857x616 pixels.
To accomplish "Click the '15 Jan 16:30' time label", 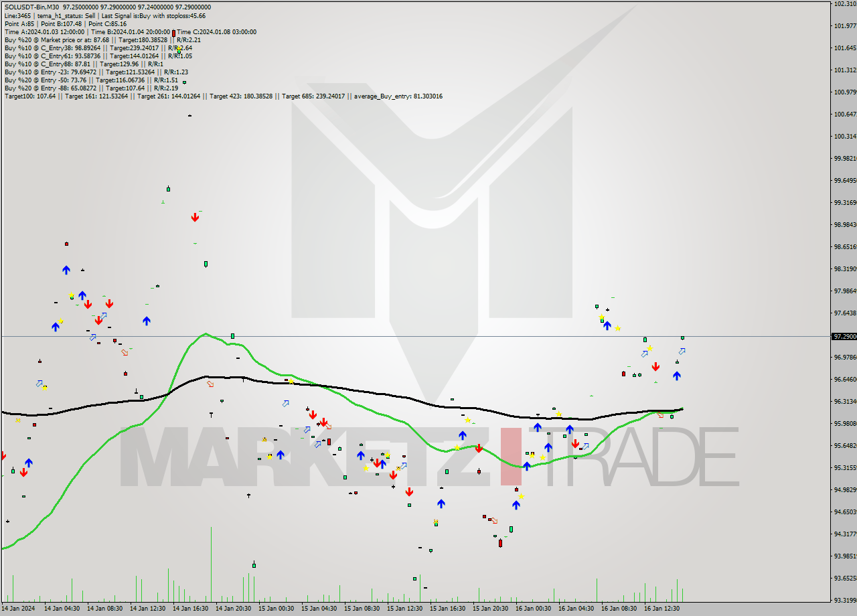I will click(447, 609).
